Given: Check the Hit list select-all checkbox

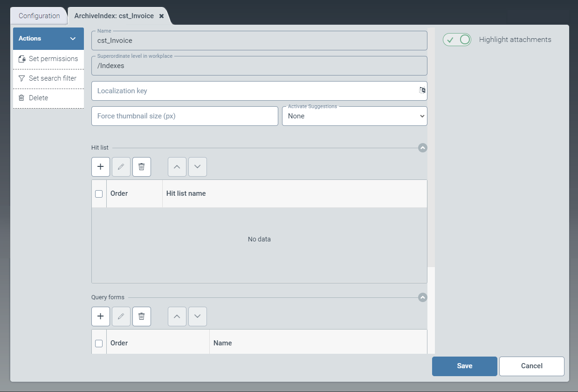Looking at the screenshot, I should coord(99,194).
